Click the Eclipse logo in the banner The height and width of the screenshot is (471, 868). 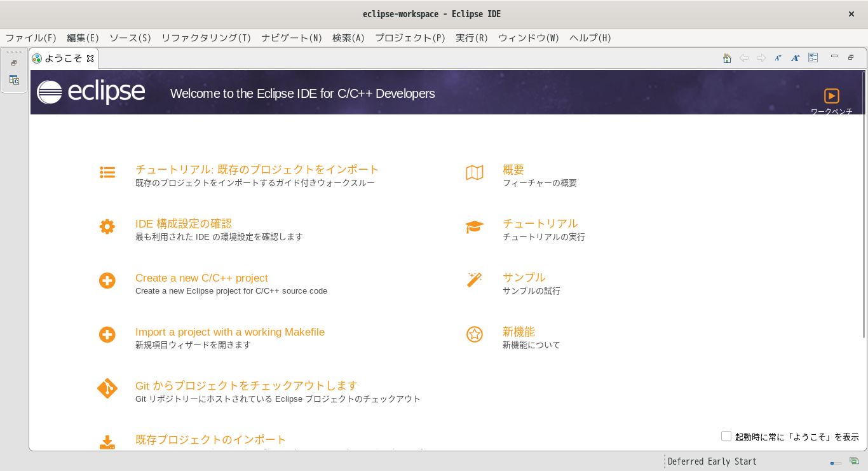91,92
